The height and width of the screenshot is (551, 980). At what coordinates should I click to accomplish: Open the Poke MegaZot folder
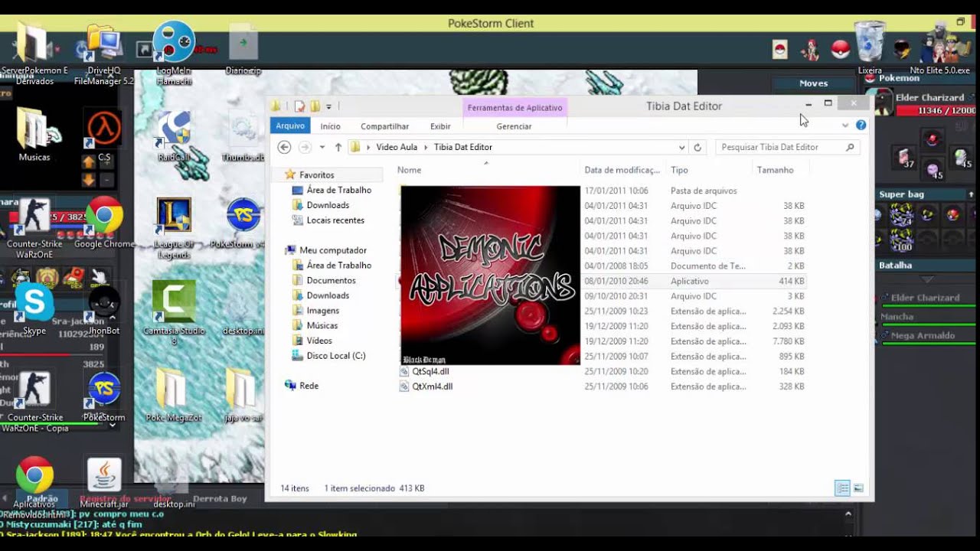173,394
